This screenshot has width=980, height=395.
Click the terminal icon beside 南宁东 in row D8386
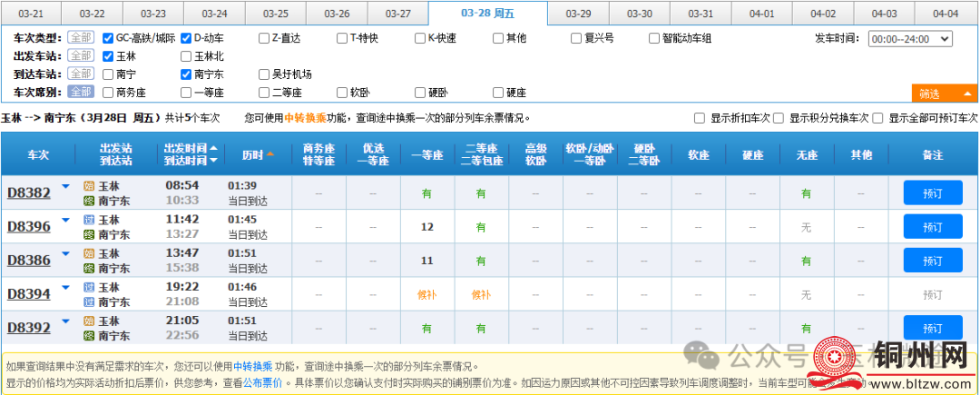tap(88, 268)
